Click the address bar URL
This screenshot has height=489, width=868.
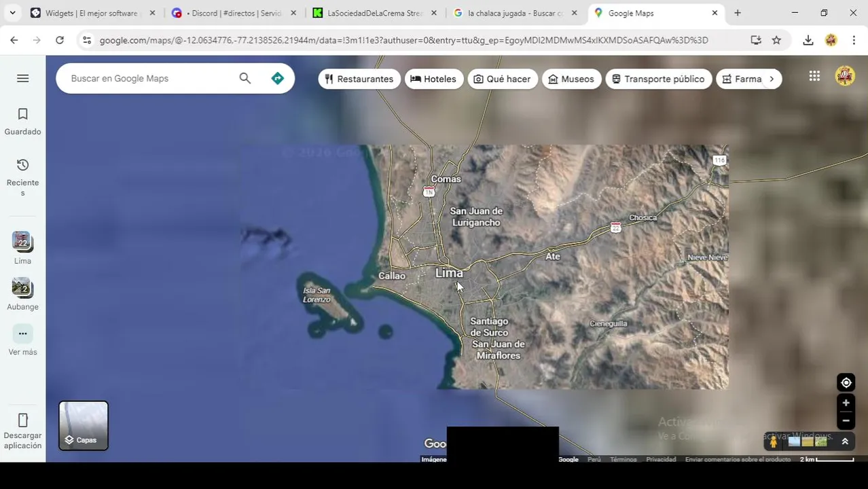[403, 40]
